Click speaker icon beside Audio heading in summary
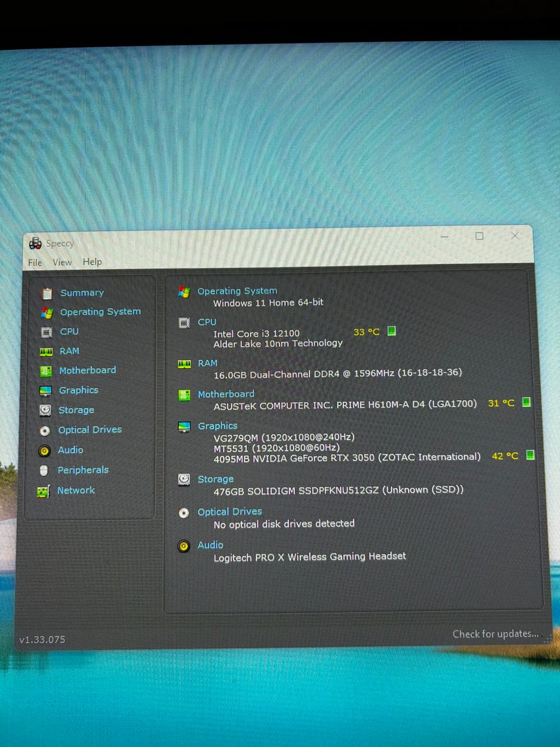 tap(184, 546)
